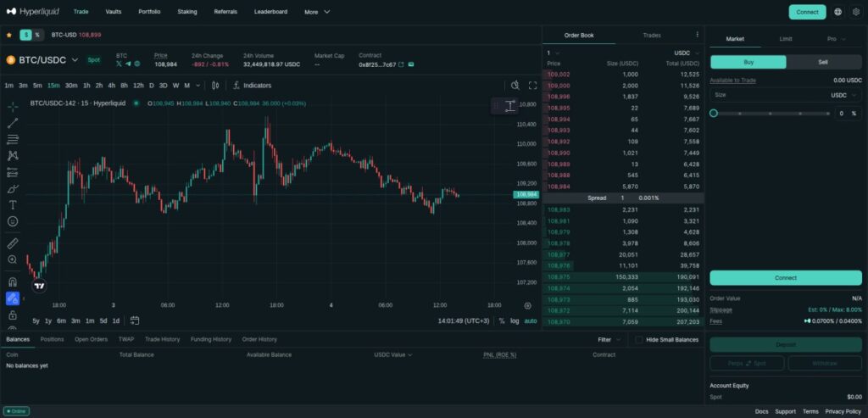The height and width of the screenshot is (418, 868).
Task: Click the wallet icon beside contract address
Action: pyautogui.click(x=411, y=64)
